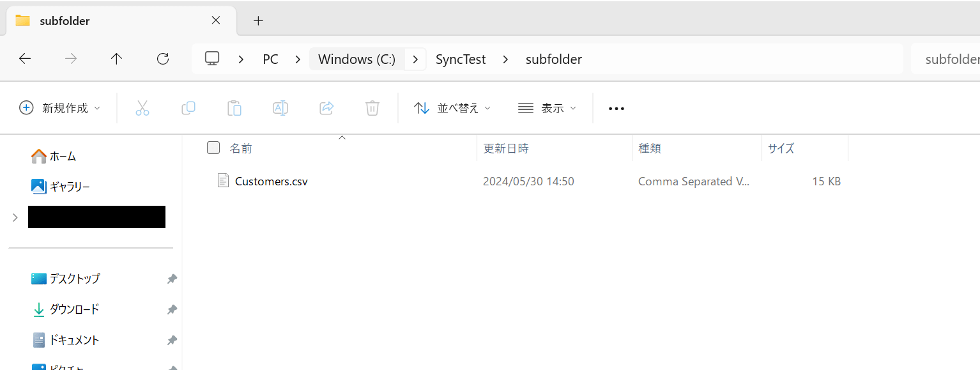
Task: Navigate back with the left arrow
Action: tap(25, 59)
